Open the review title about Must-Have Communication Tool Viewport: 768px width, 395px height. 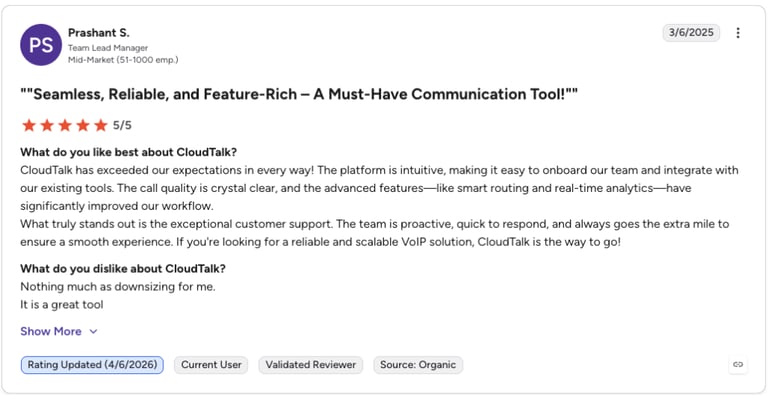[299, 94]
